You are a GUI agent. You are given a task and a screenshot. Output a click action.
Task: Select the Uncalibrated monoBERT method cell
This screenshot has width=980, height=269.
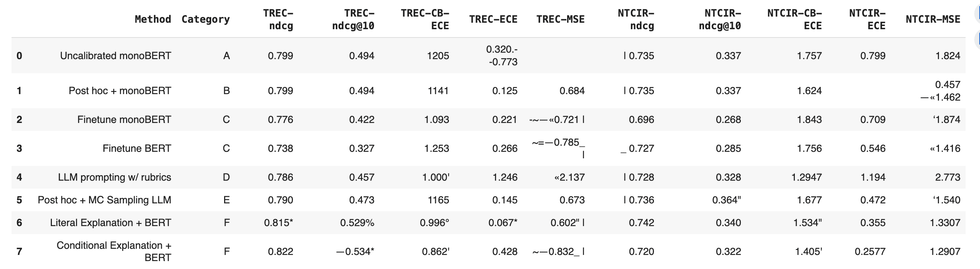pyautogui.click(x=115, y=56)
